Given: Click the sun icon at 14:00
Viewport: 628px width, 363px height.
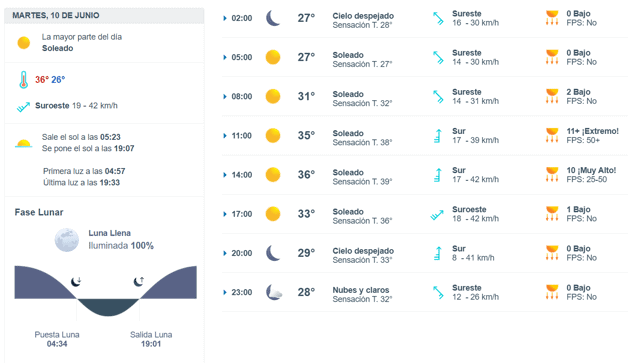Looking at the screenshot, I should (273, 175).
